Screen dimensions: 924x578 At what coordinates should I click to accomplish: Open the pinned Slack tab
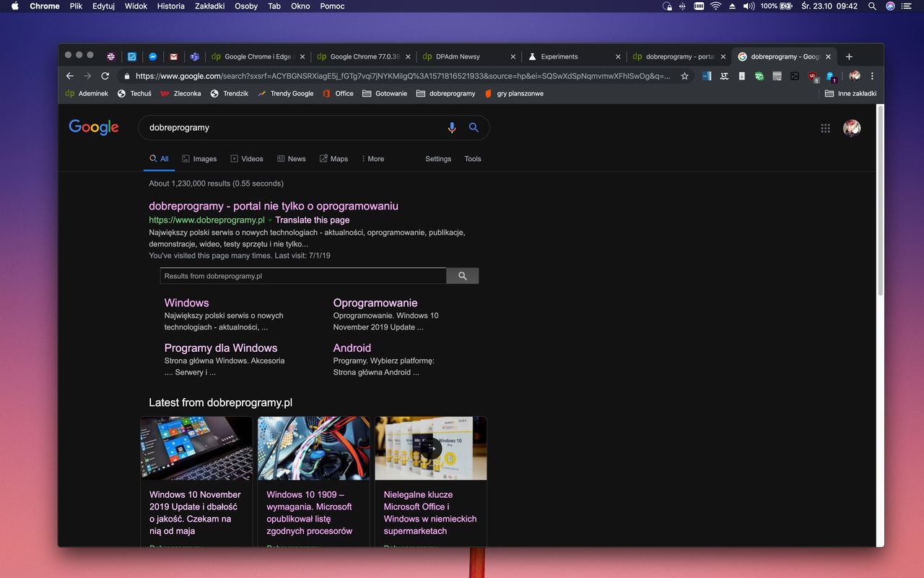(111, 56)
